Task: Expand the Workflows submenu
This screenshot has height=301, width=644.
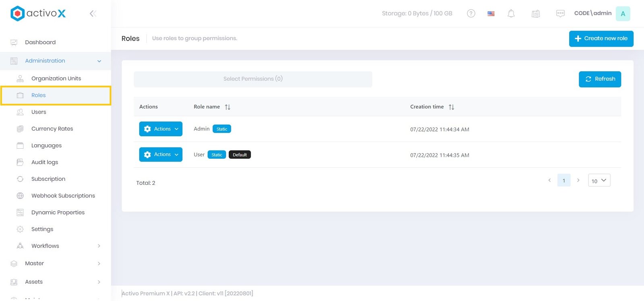Action: (99, 246)
